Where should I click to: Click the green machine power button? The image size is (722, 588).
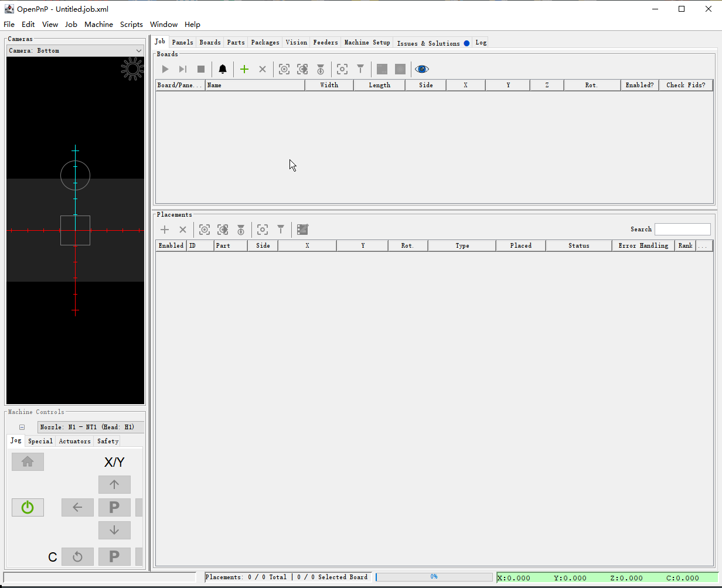point(28,507)
